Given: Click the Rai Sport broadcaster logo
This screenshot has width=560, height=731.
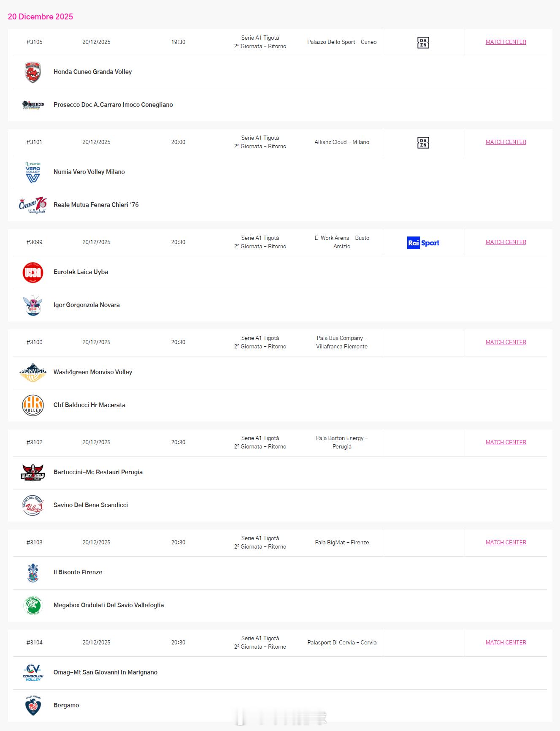Looking at the screenshot, I should [x=423, y=243].
